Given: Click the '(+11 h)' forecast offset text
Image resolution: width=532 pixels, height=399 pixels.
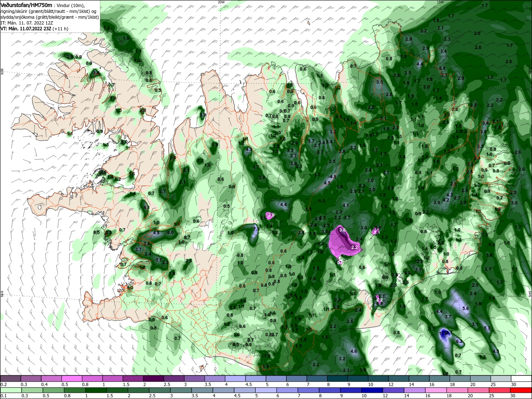Looking at the screenshot, I should point(61,29).
